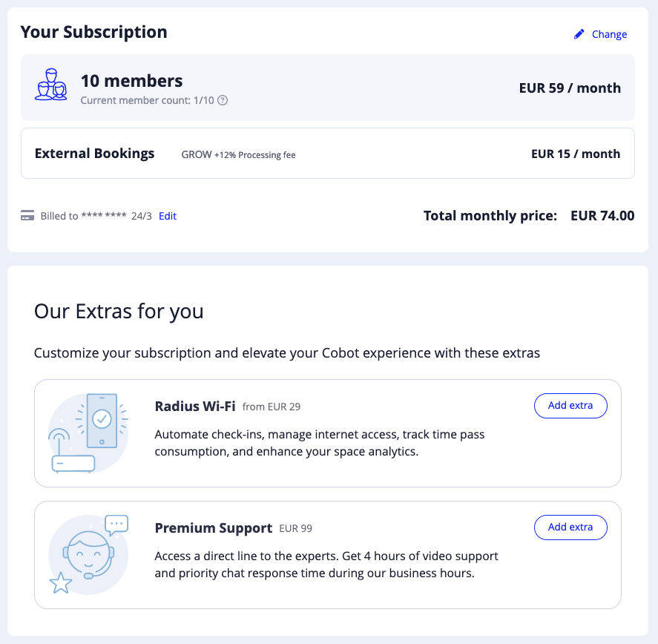The width and height of the screenshot is (658, 644).
Task: Click the EUR 15 / month bookings price
Action: (575, 154)
